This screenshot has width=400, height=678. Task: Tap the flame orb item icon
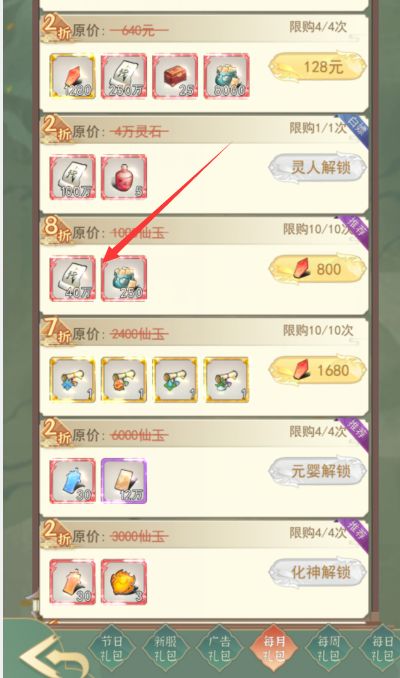124,582
